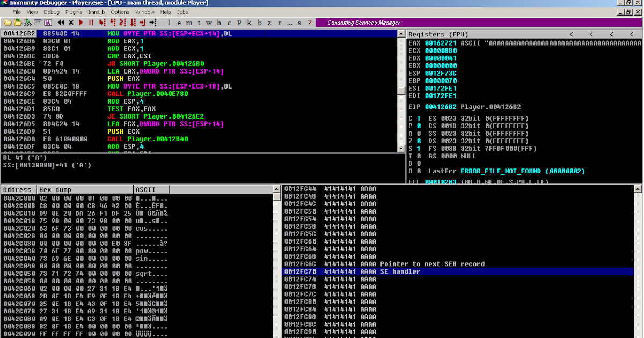This screenshot has height=338, width=644.
Task: Step into the next instruction
Action: (102, 22)
